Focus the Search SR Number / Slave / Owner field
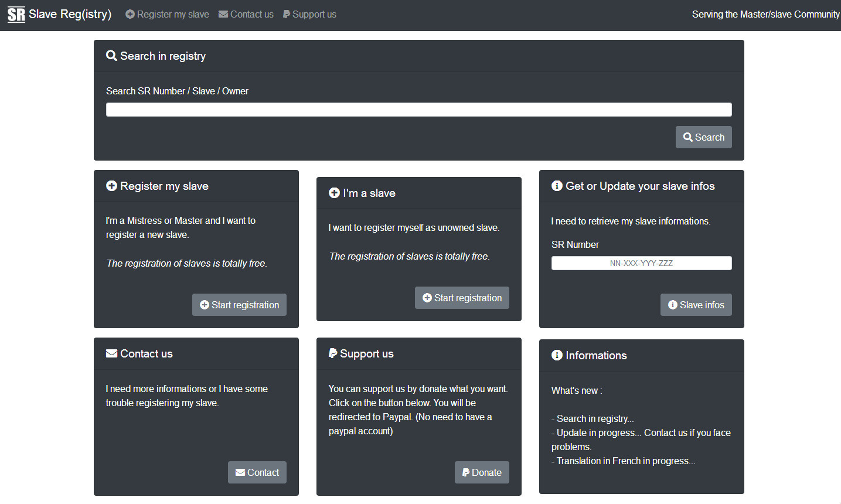The width and height of the screenshot is (841, 504). click(x=418, y=110)
